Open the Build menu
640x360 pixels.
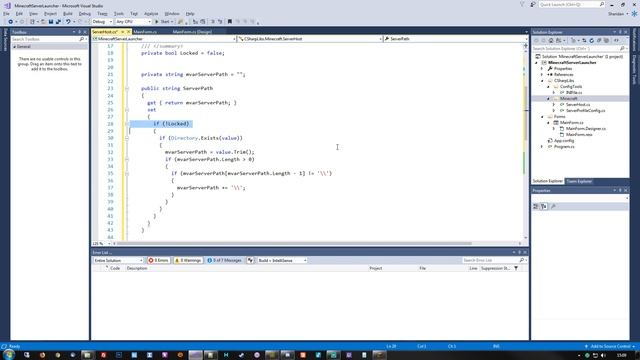click(x=68, y=13)
